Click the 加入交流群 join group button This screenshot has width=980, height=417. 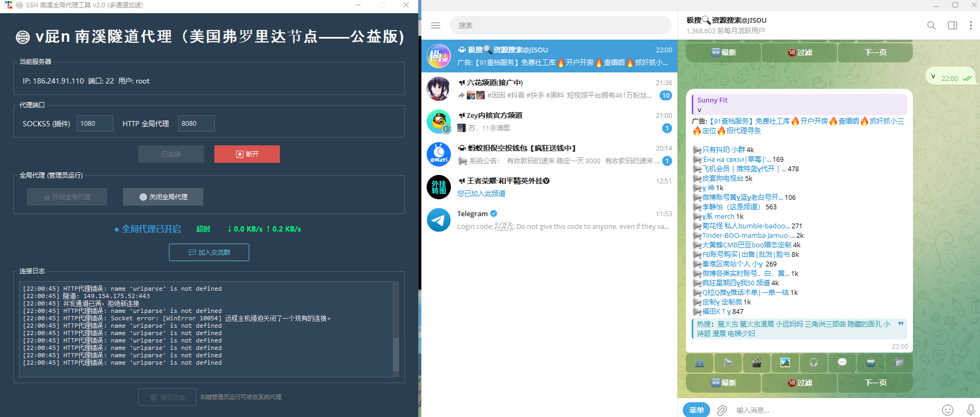(x=209, y=252)
